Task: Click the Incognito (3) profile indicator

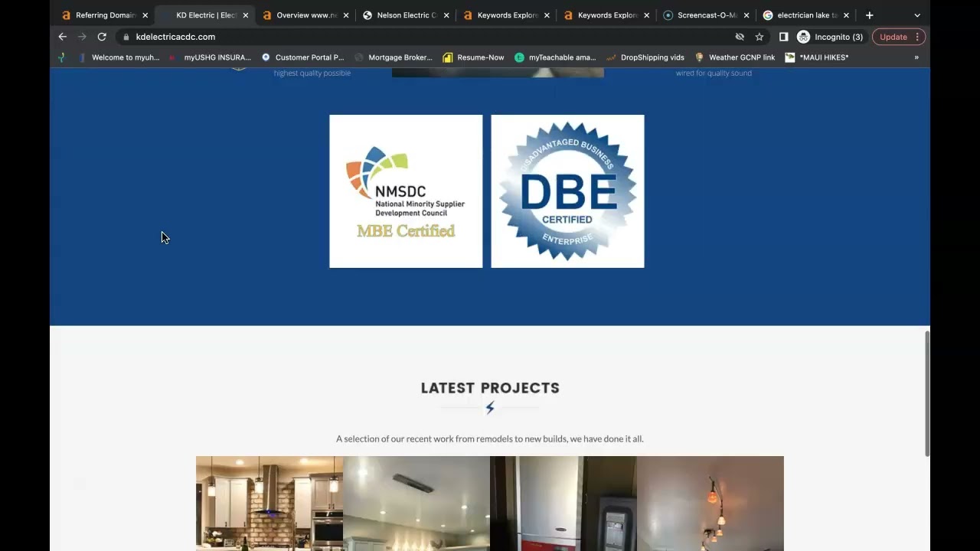Action: coord(830,37)
